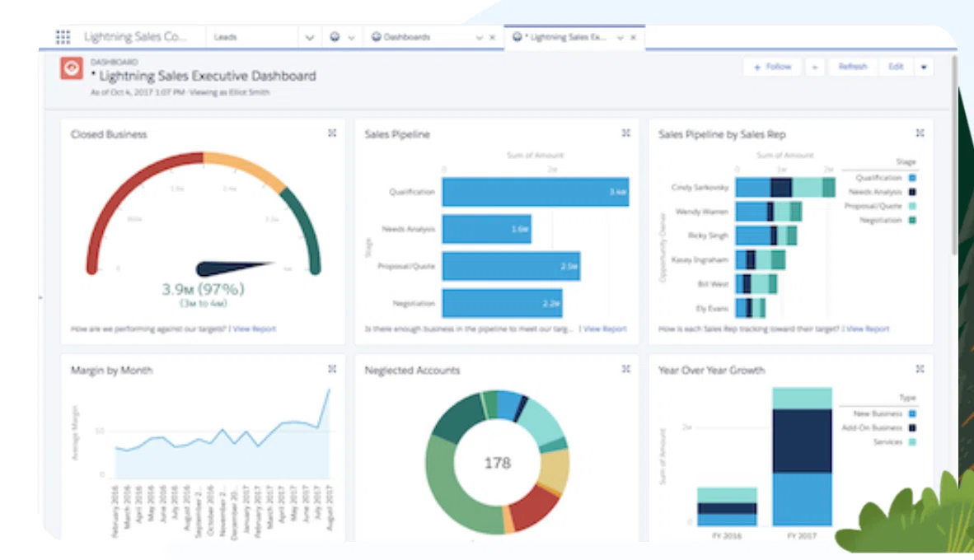Open dropdown next to round nav icon
Screen dimensions: 974x560
pyautogui.click(x=352, y=38)
